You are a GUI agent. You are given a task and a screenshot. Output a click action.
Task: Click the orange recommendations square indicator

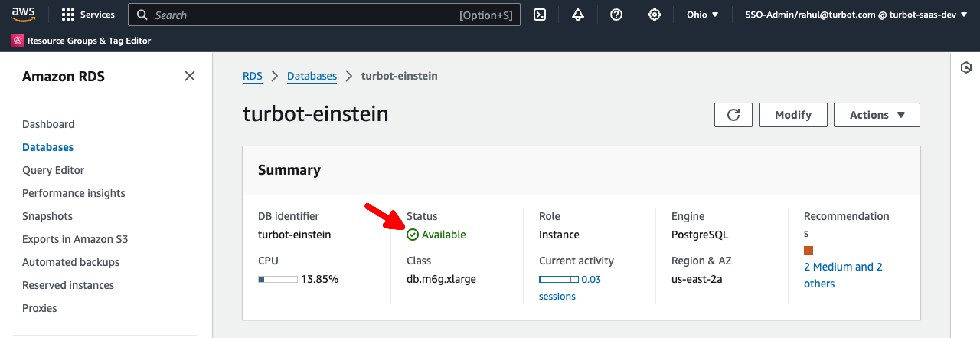pyautogui.click(x=808, y=251)
